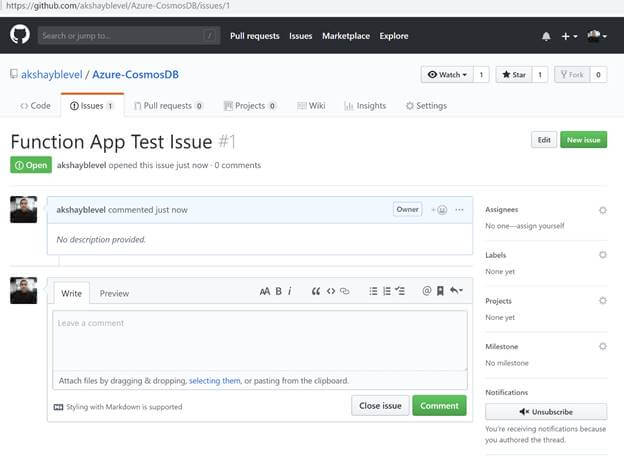The height and width of the screenshot is (456, 624).
Task: Click the green Open status badge
Action: 31,165
